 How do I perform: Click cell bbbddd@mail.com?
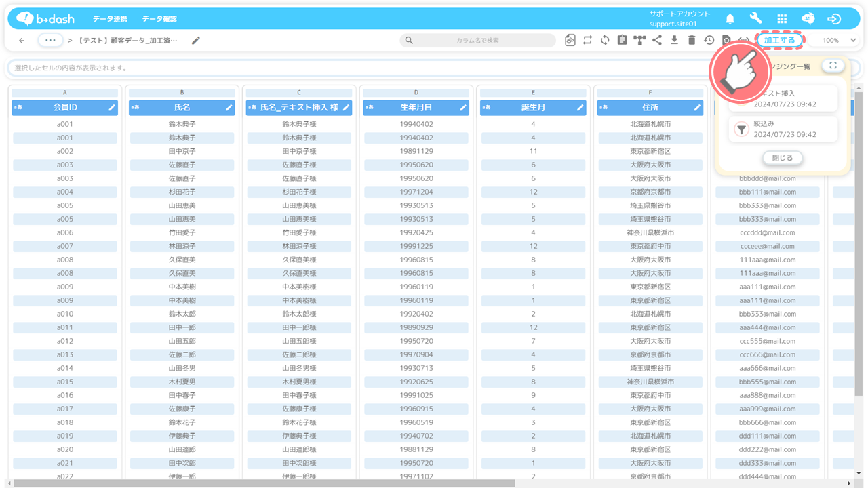point(768,178)
